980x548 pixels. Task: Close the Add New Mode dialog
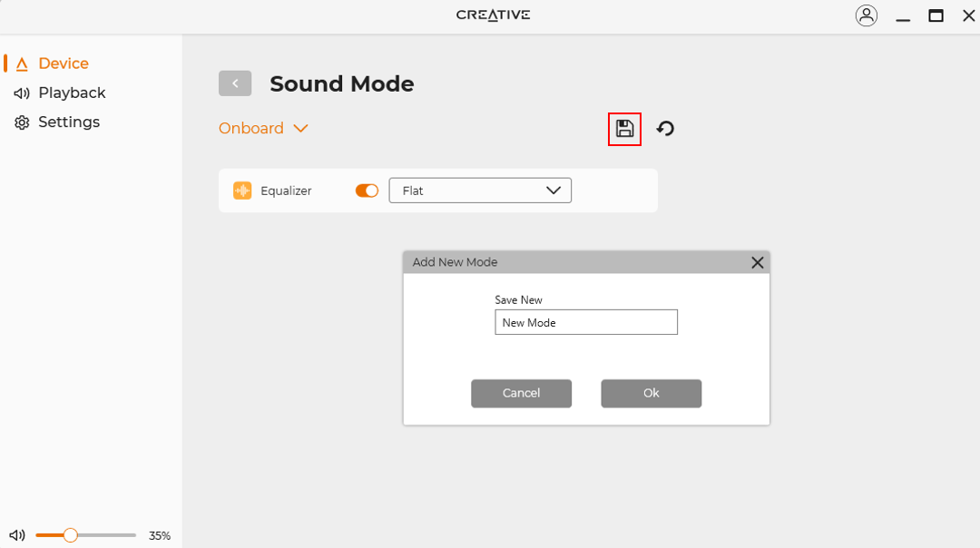point(758,262)
